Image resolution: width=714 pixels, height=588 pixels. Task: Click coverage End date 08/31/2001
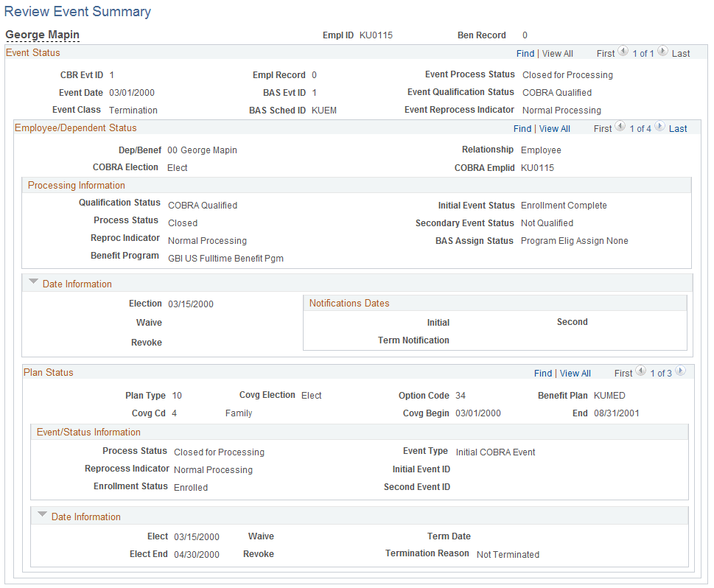[x=617, y=413]
